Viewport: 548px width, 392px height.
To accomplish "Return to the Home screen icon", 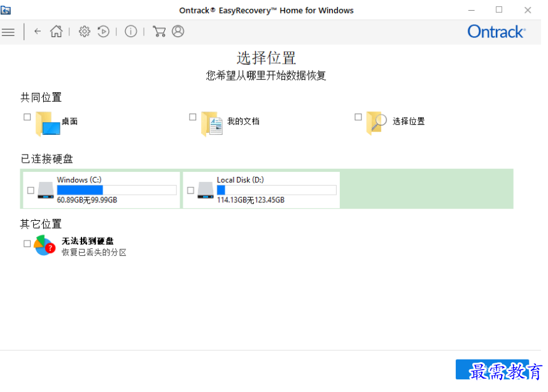I will click(x=56, y=31).
